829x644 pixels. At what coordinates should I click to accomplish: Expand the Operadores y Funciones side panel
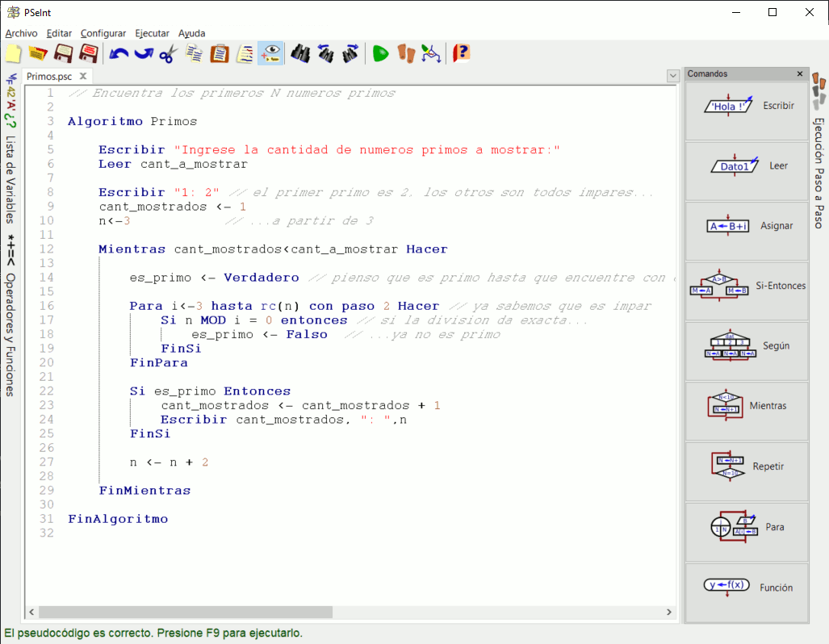[x=10, y=335]
